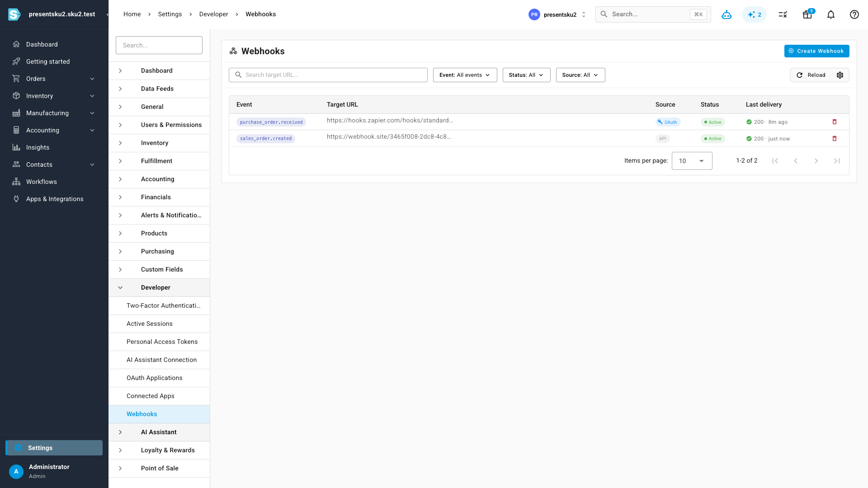
Task: Expand the Contacts menu
Action: pyautogui.click(x=54, y=164)
